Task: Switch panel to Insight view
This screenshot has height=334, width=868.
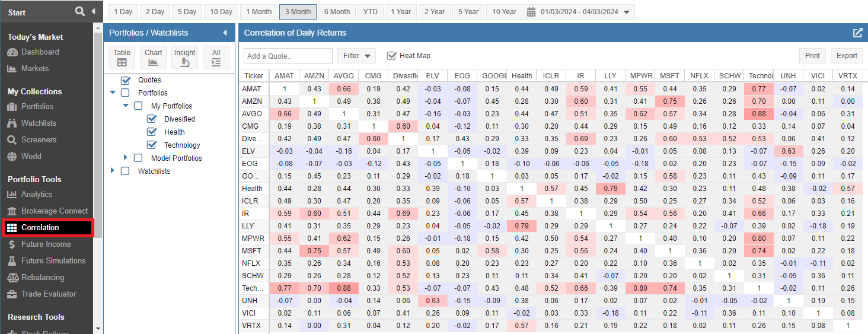Action: (185, 58)
